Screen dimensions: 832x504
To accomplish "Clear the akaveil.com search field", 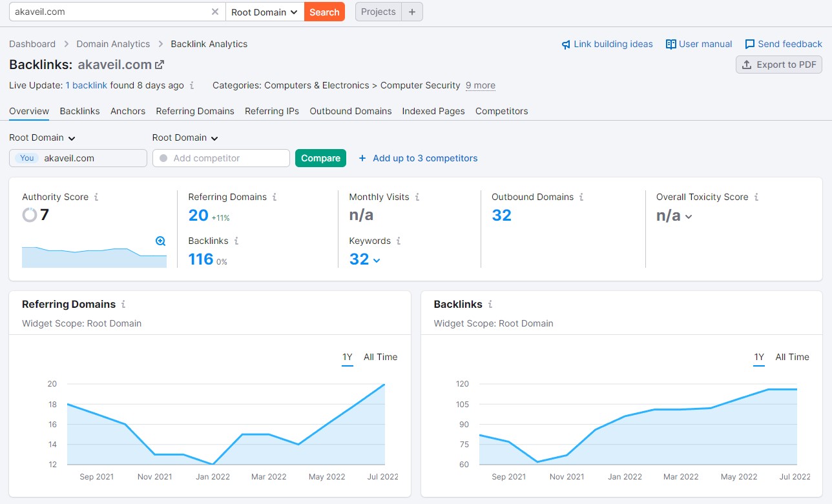I will pos(215,12).
